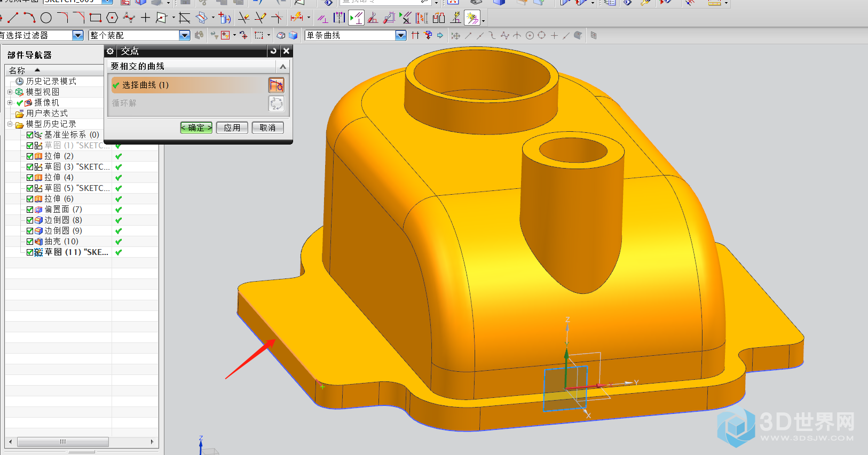Toggle checkbox for 草图 (3) SKETCH
This screenshot has height=455, width=868.
pos(30,167)
